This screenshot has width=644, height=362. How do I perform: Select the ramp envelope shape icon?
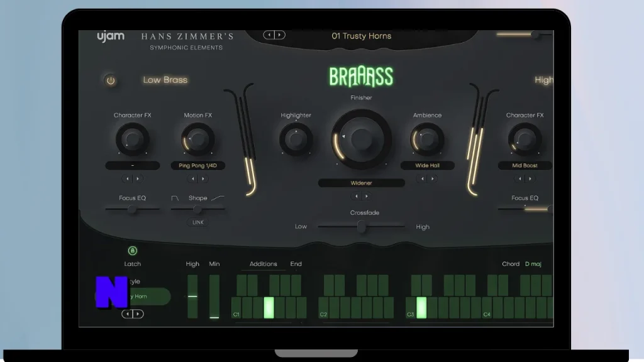pyautogui.click(x=218, y=198)
